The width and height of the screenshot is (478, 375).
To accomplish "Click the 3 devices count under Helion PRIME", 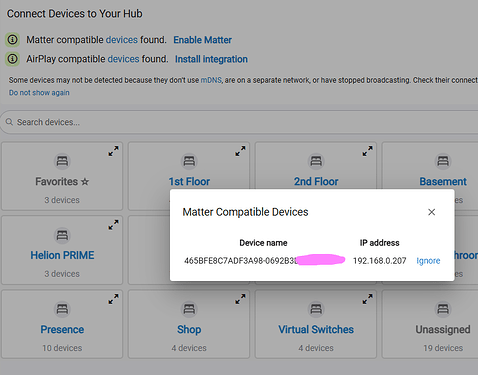I will 62,274.
